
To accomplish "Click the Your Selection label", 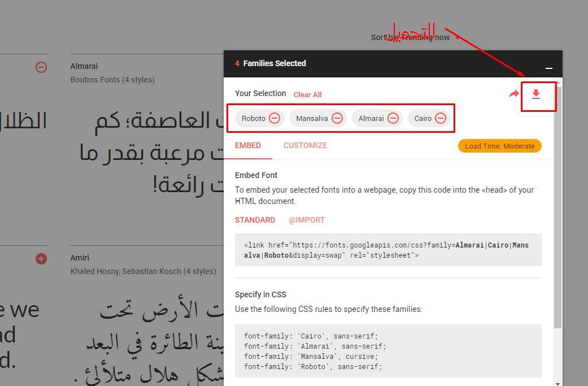I will [x=260, y=93].
